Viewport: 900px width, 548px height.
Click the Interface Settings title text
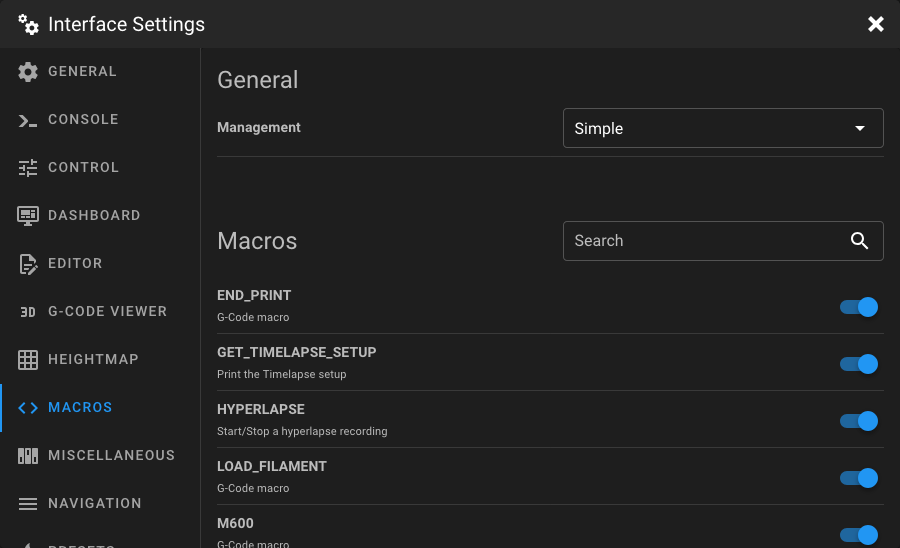pos(126,25)
